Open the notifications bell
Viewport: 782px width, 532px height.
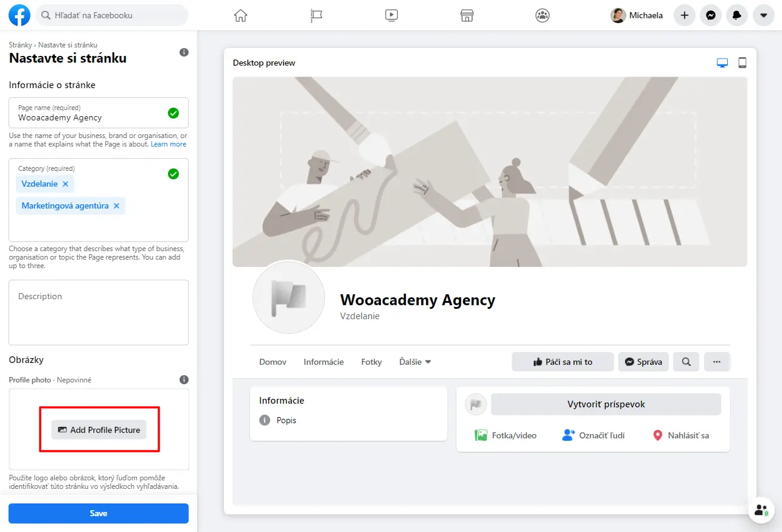click(x=737, y=15)
